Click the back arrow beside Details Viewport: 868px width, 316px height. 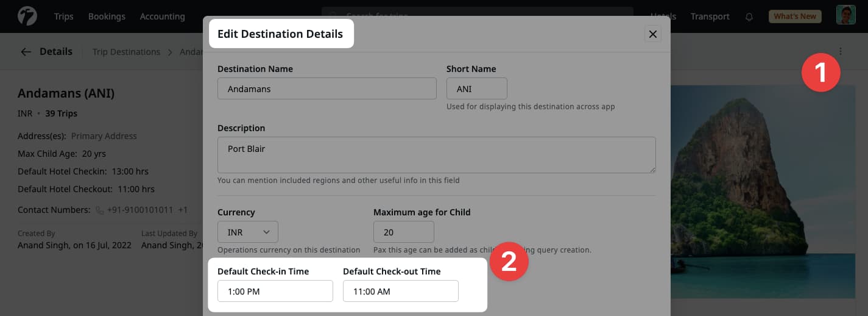26,52
